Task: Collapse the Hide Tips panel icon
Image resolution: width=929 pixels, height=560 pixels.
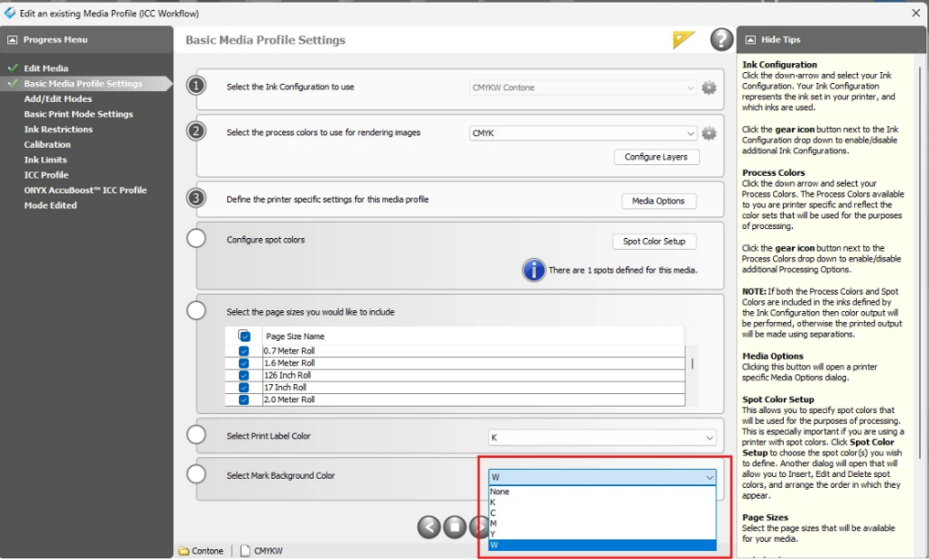Action: pos(750,40)
